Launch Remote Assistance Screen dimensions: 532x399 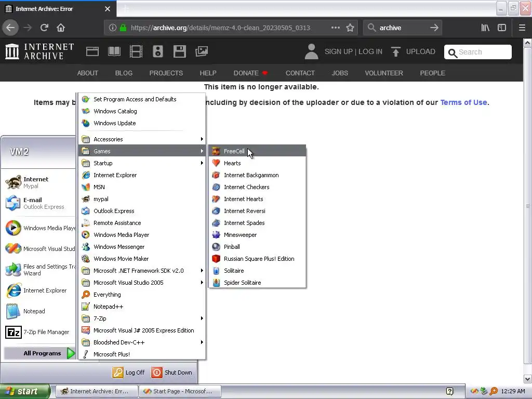[x=142, y=223]
